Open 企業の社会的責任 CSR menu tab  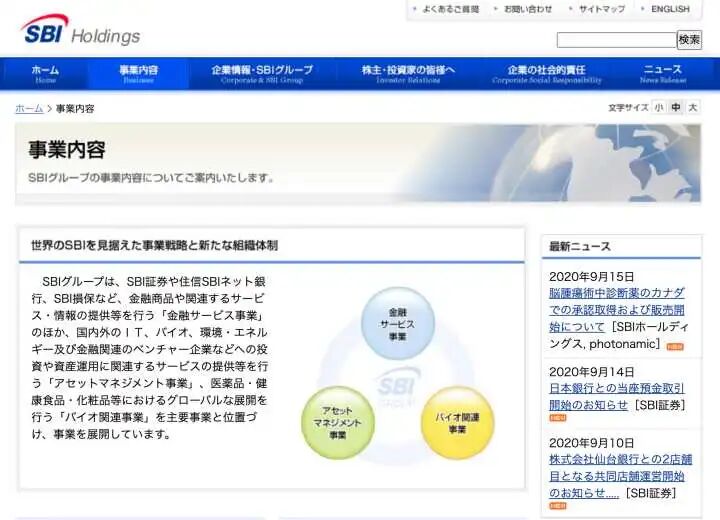click(546, 74)
